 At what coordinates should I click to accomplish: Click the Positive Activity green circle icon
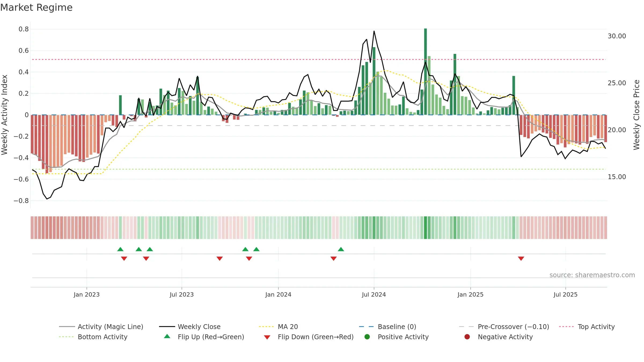pos(367,337)
